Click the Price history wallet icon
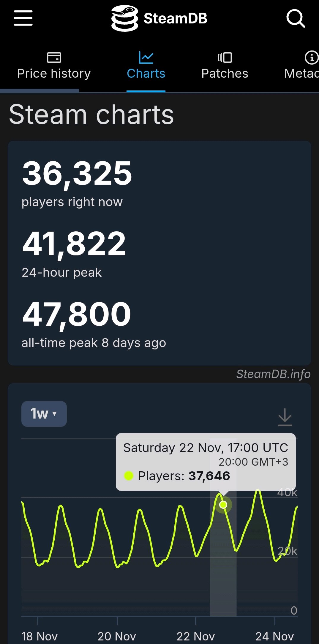Viewport: 319px width, 644px height. coord(54,57)
